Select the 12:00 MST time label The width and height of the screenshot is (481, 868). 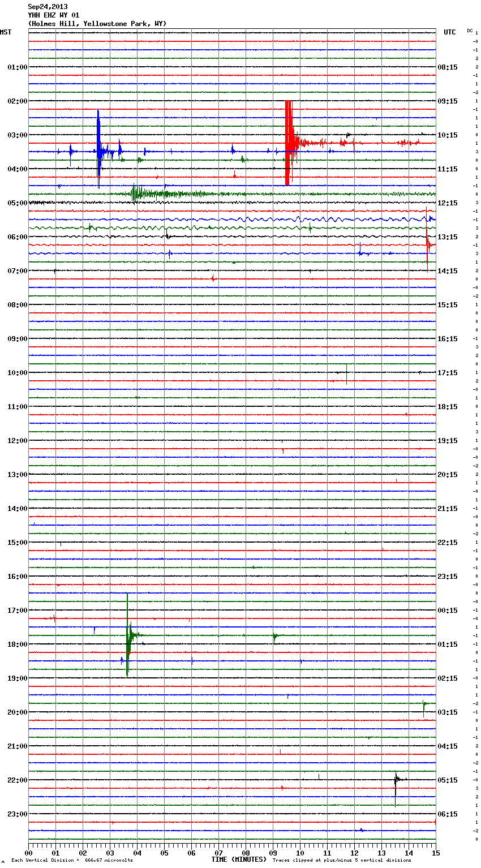(18, 441)
